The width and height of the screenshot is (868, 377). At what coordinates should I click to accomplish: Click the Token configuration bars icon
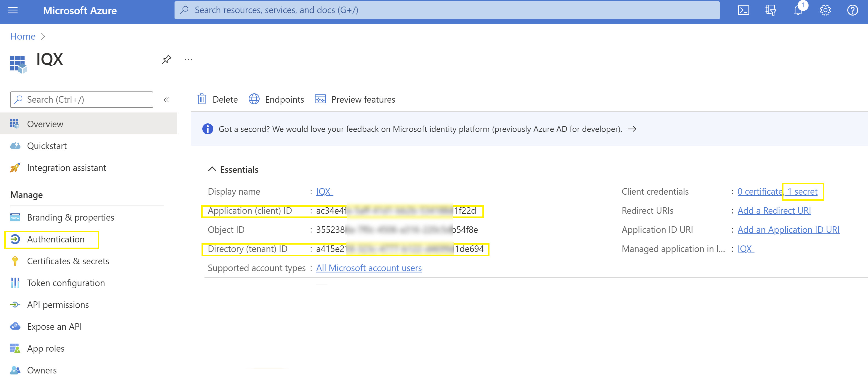(x=15, y=283)
